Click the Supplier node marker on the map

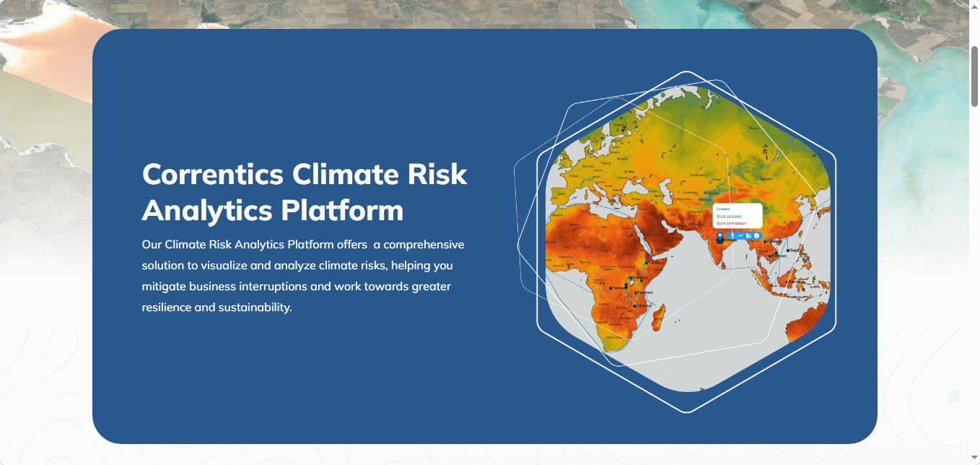pyautogui.click(x=787, y=250)
